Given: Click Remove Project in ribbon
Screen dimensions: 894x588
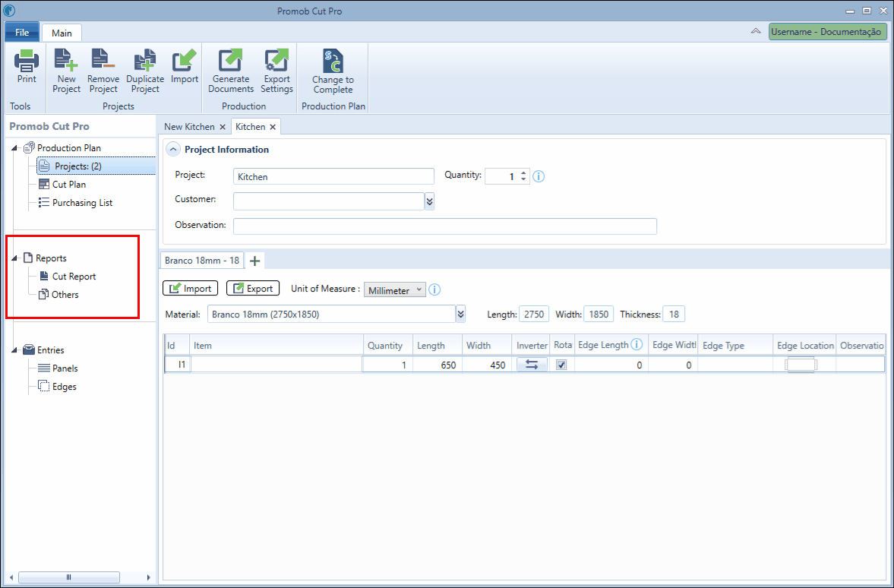Looking at the screenshot, I should [x=103, y=71].
